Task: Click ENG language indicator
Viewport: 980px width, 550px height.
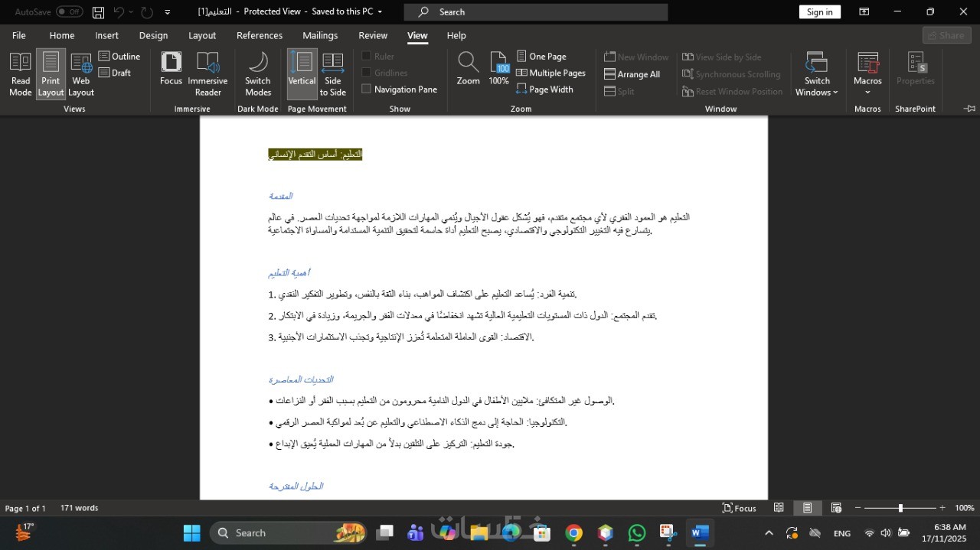Action: [x=841, y=533]
